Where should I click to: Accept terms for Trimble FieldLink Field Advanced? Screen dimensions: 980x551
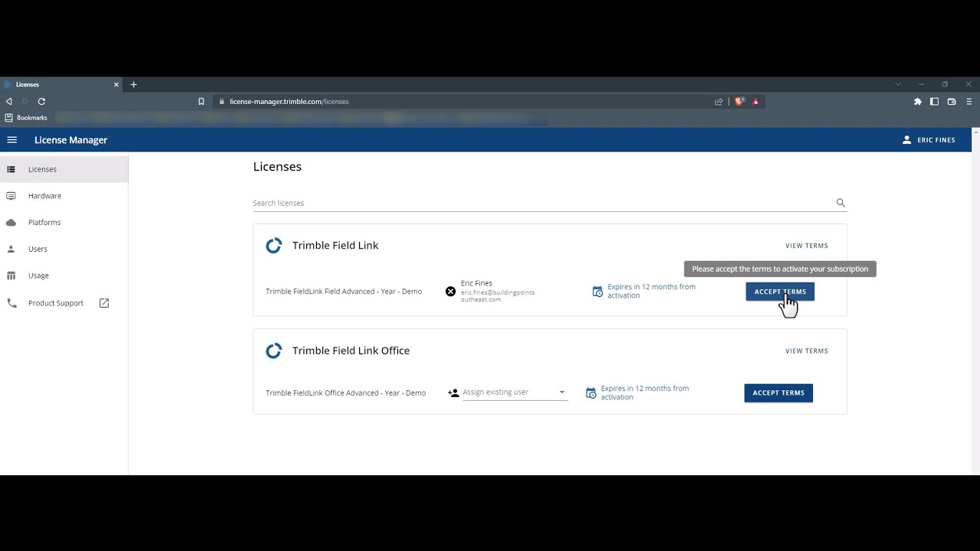[780, 292]
